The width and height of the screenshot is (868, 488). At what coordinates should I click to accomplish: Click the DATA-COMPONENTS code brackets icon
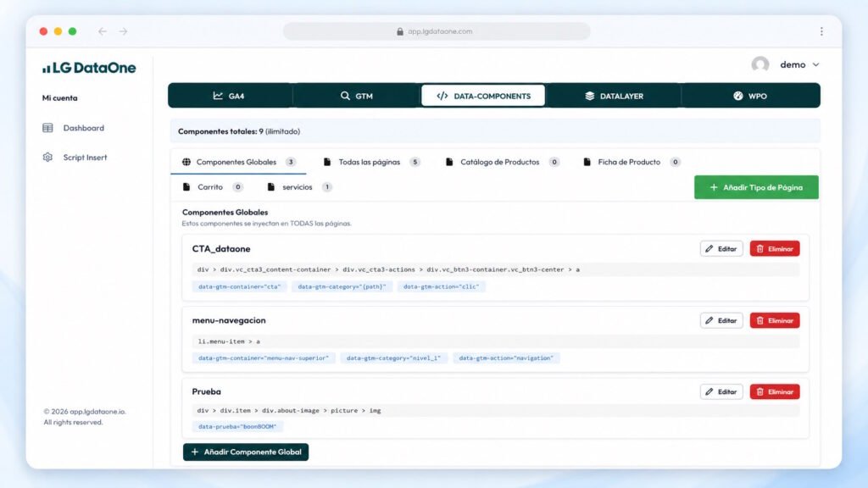click(x=442, y=96)
